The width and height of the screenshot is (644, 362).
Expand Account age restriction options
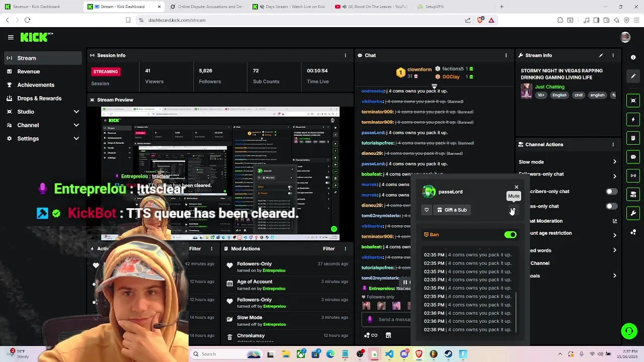(x=614, y=235)
